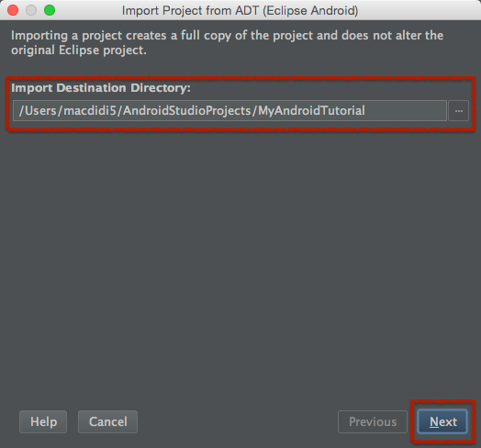Go back with the Previous button
Image resolution: width=481 pixels, height=448 pixels.
point(373,421)
